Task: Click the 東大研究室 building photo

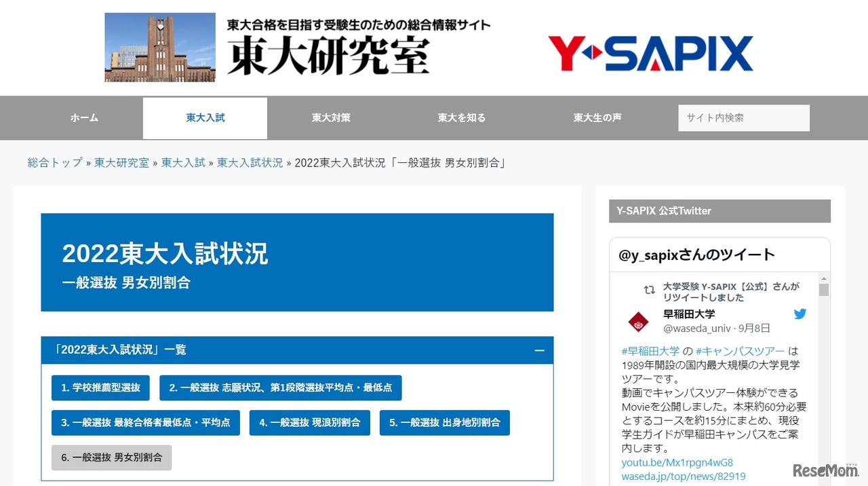Action: click(x=160, y=48)
